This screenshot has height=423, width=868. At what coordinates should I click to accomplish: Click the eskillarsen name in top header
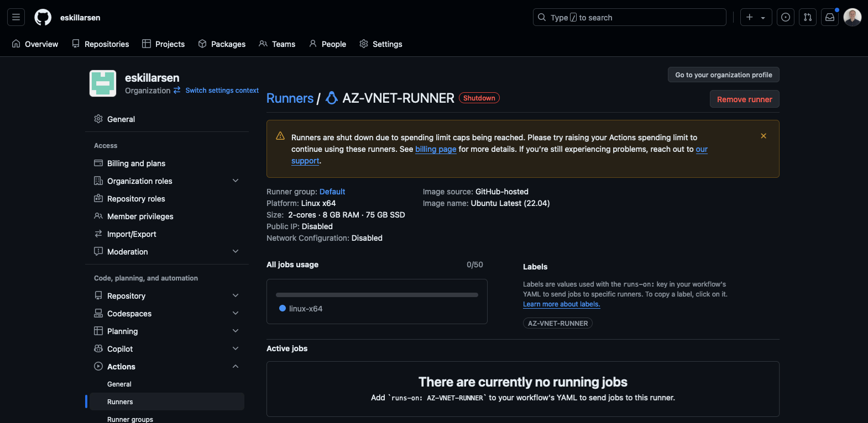[x=80, y=17]
